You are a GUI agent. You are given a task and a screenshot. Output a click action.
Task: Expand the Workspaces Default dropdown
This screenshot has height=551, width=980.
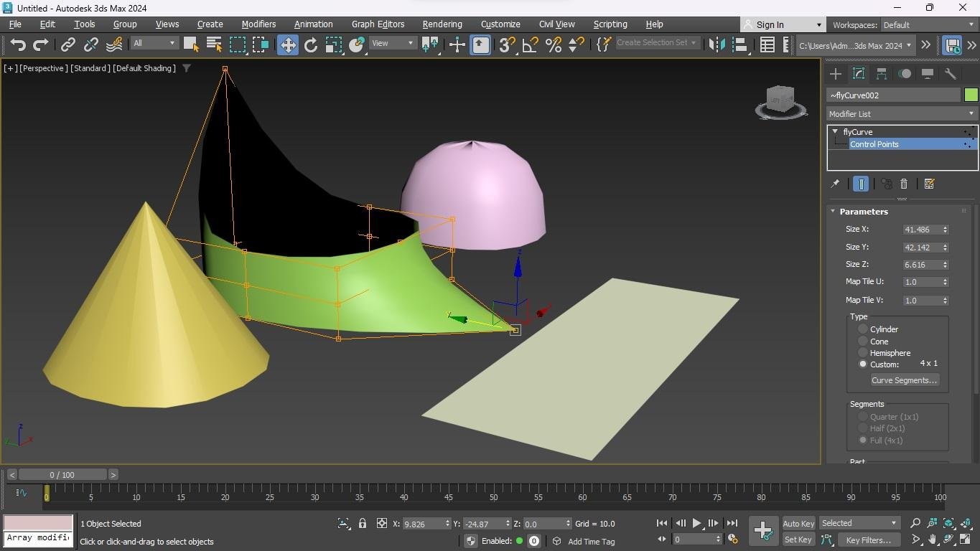[928, 25]
